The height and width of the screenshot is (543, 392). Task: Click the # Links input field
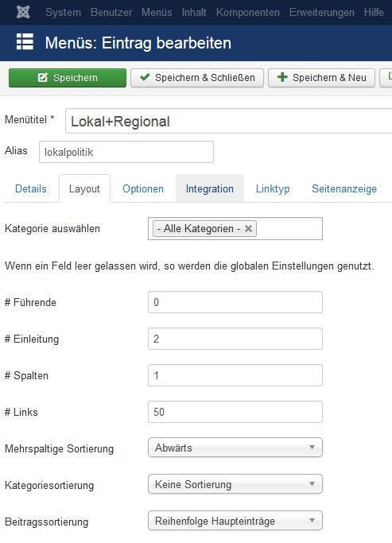(x=235, y=412)
